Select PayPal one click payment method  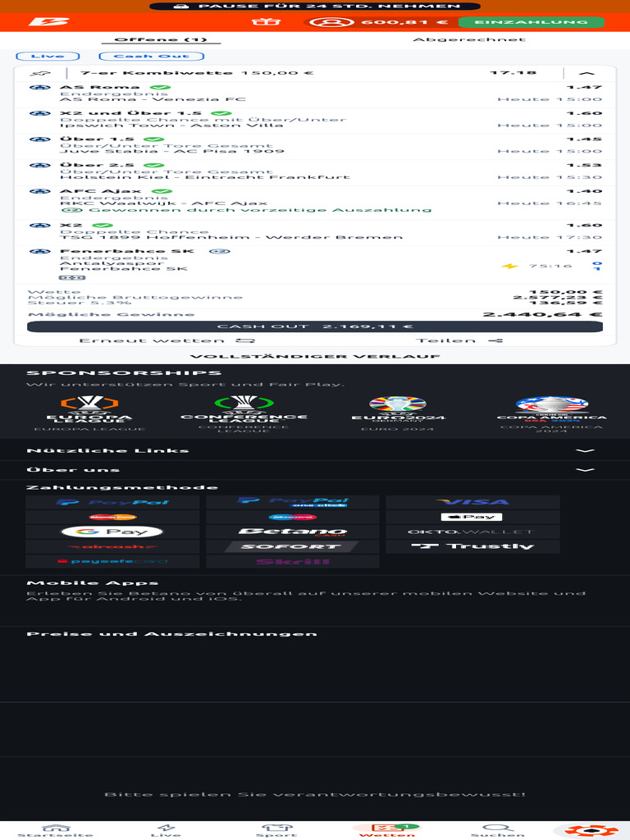click(x=293, y=502)
